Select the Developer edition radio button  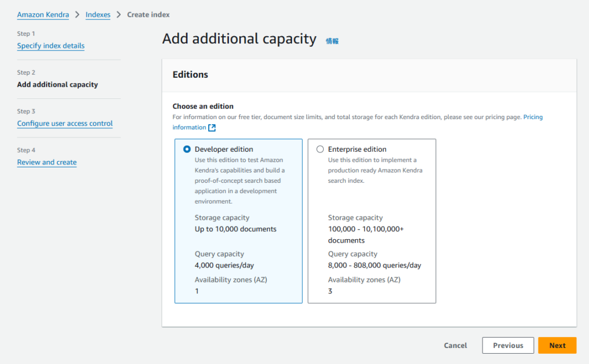click(x=187, y=149)
